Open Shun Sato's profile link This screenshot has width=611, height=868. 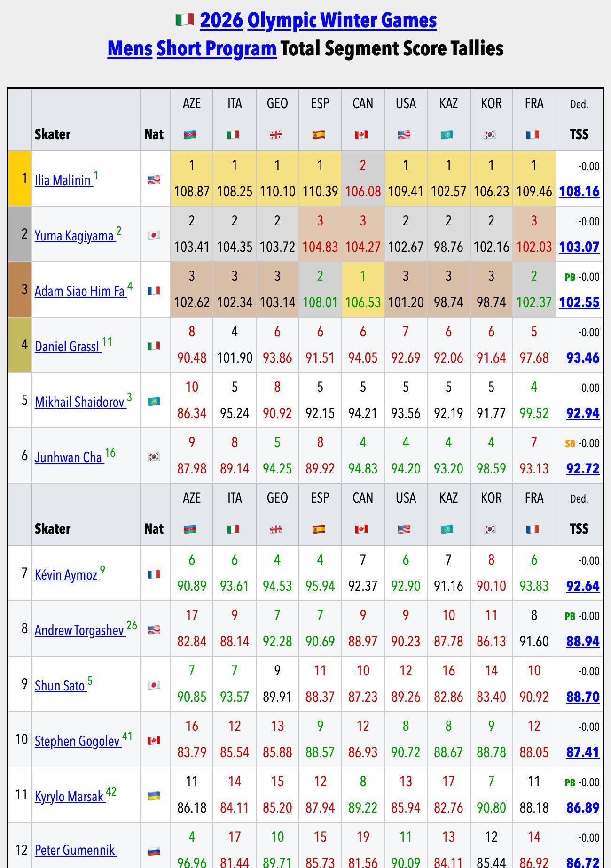61,686
